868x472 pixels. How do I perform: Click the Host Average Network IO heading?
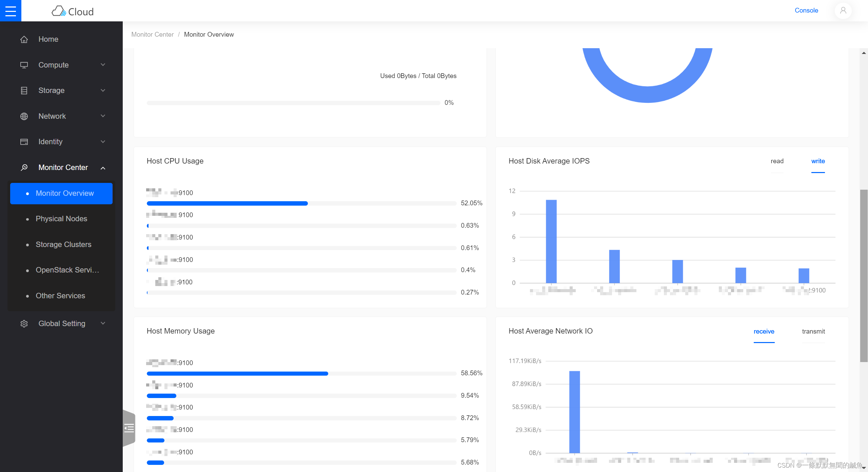[x=551, y=331]
